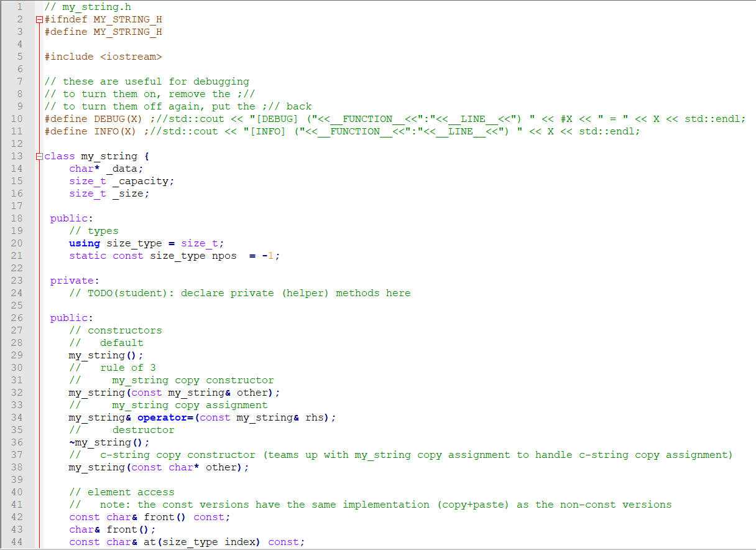Click "my_string(const my_string& other);" line
Viewport: 756px width, 550px height.
(x=175, y=393)
